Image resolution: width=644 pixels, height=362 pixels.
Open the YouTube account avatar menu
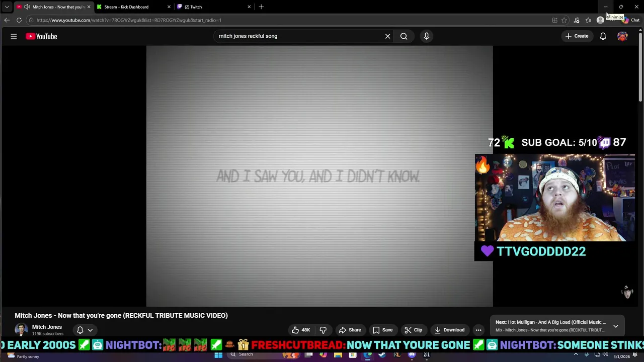622,36
